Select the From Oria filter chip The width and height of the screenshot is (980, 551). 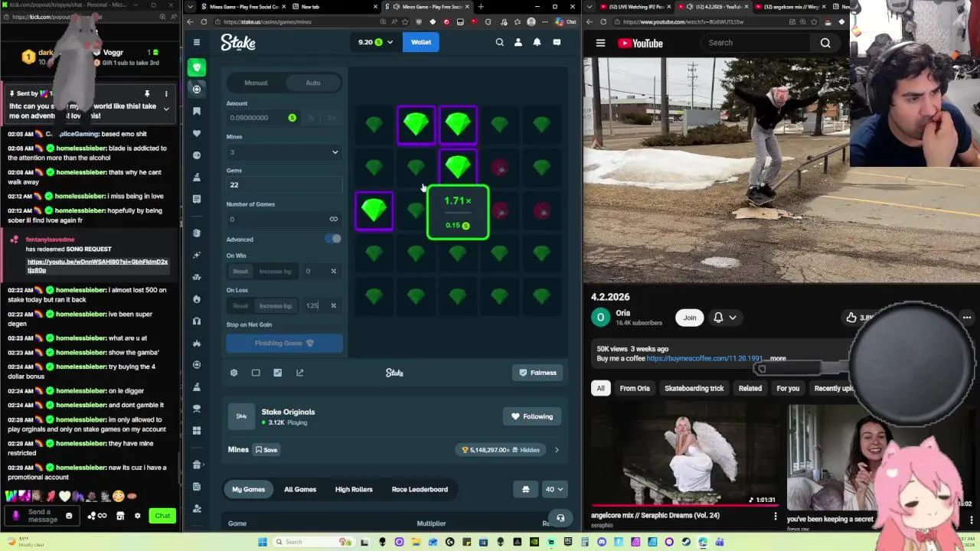click(635, 388)
